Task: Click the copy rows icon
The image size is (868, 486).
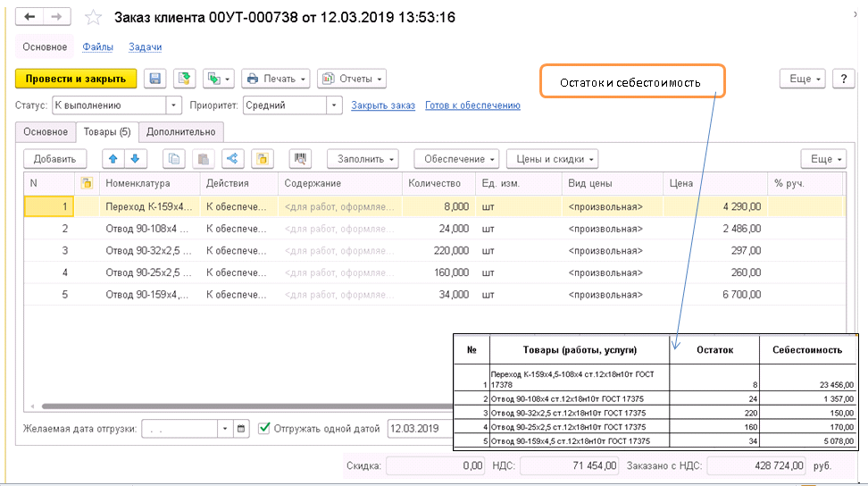Action: [x=175, y=159]
